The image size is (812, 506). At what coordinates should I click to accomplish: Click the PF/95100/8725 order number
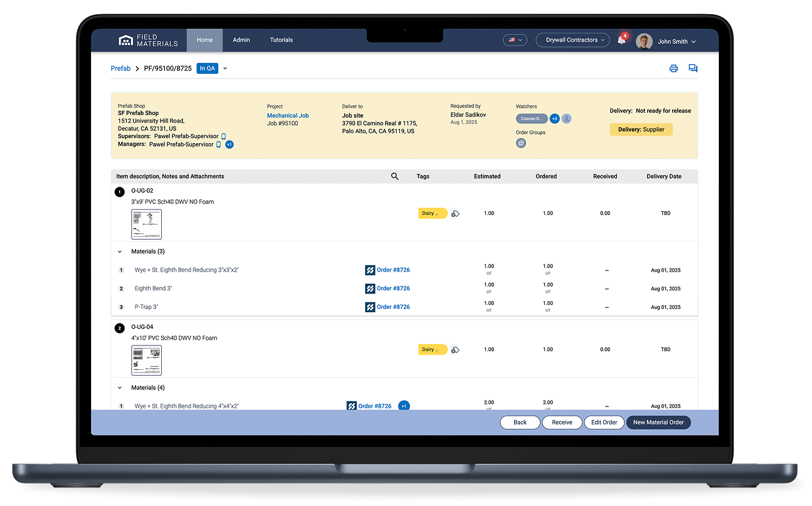pos(168,69)
